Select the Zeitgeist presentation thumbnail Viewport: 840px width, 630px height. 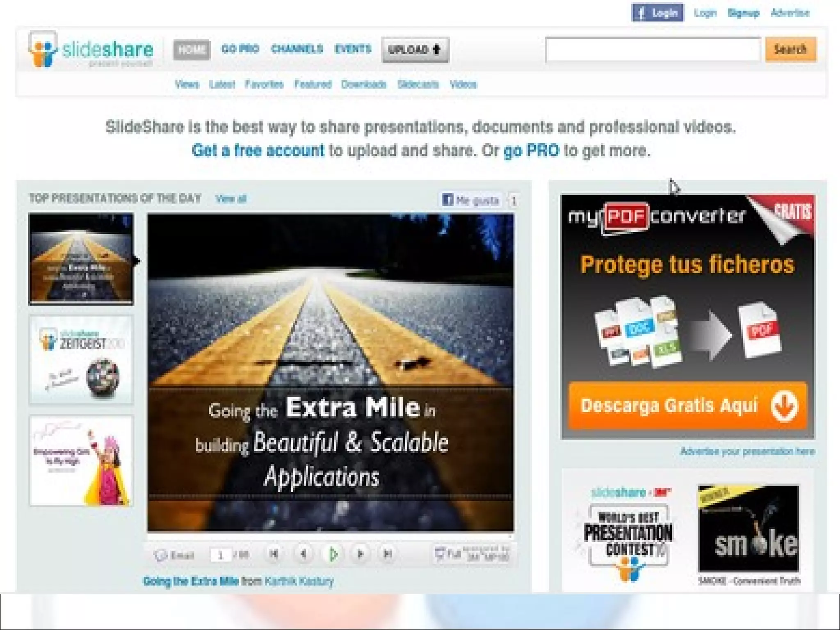81,360
